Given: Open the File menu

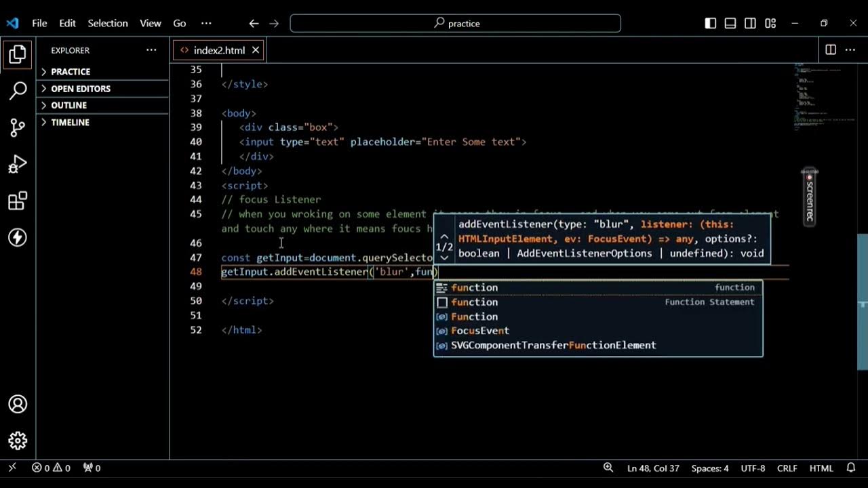Looking at the screenshot, I should 39,23.
